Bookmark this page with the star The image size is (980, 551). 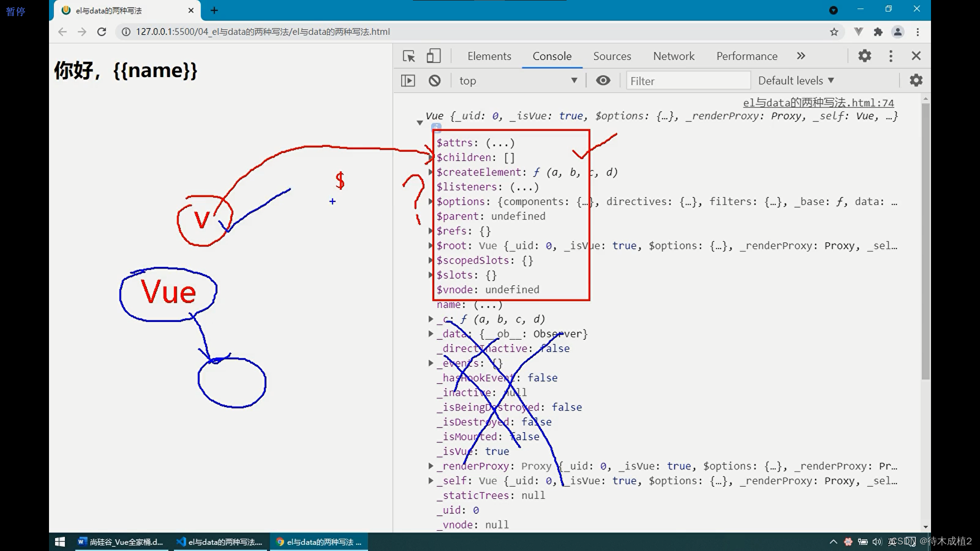click(x=834, y=32)
